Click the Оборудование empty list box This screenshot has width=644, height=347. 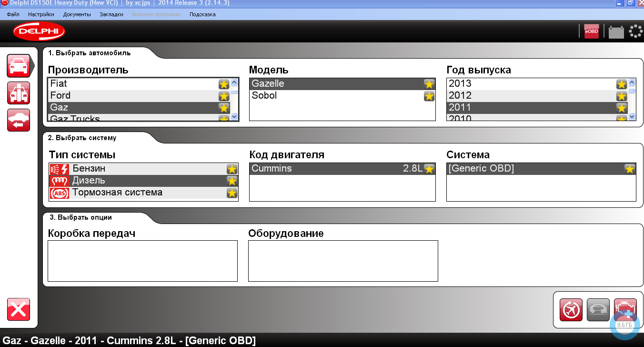coord(343,261)
